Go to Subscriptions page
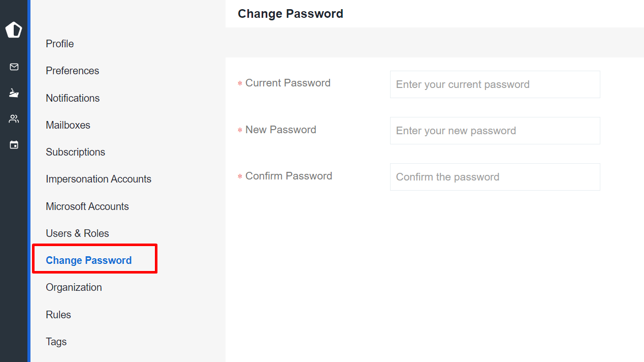This screenshot has height=362, width=644. 76,152
